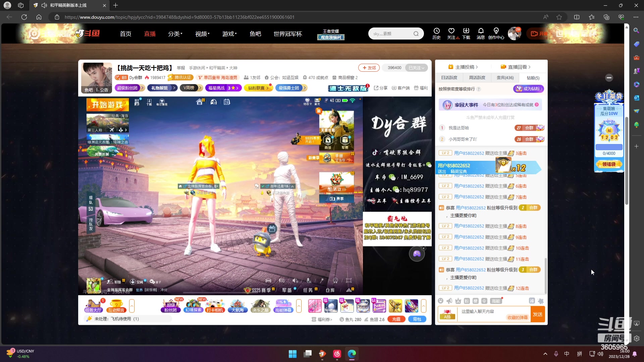Toggle the 滤 danmaku filter icon
The width and height of the screenshot is (644, 362).
[x=532, y=301]
